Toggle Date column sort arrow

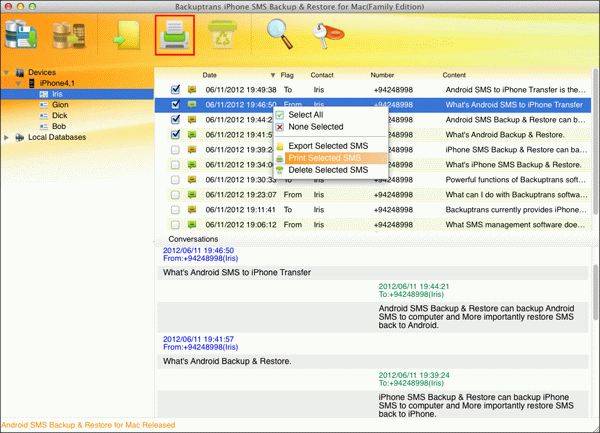click(273, 75)
